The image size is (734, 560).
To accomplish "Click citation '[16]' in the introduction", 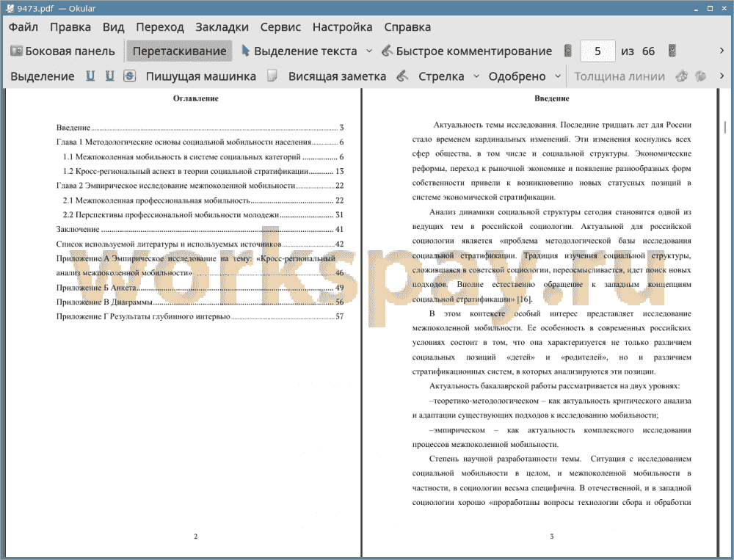I will coord(524,299).
